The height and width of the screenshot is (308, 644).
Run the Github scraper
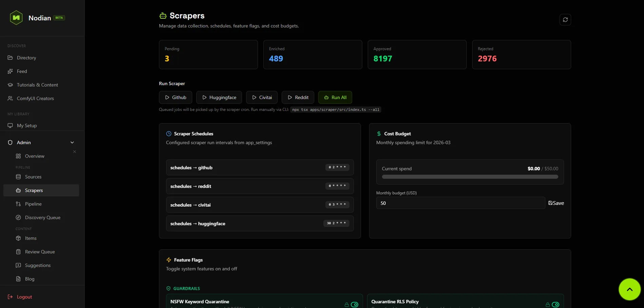click(176, 97)
